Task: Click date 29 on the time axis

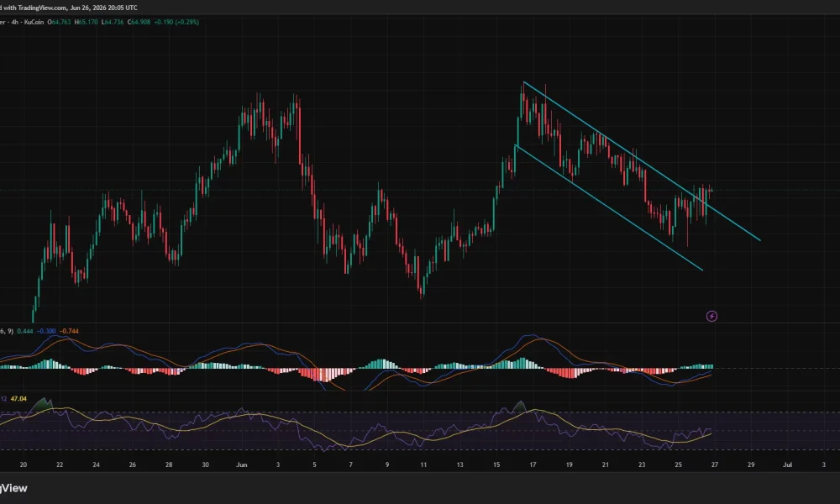Action: tap(751, 465)
